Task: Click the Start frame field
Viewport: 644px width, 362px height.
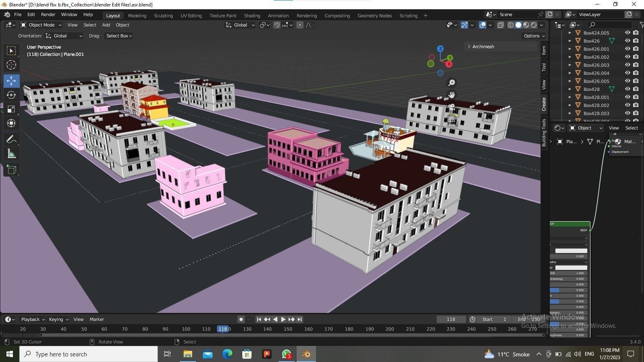Action: pos(494,319)
